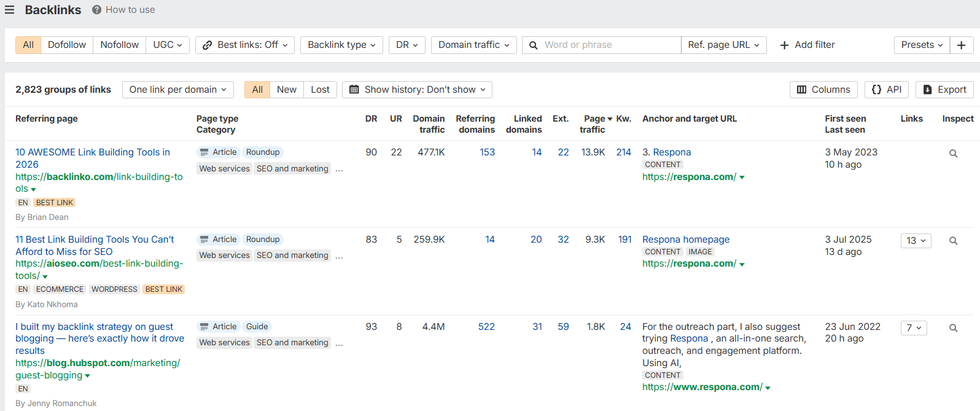This screenshot has width=980, height=411.
Task: Sort by Kw. column header
Action: (x=624, y=119)
